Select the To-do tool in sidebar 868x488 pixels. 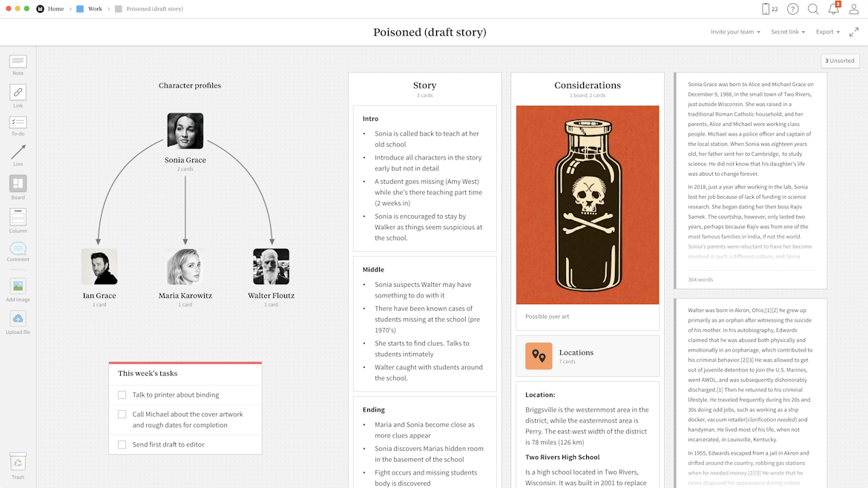pyautogui.click(x=18, y=123)
